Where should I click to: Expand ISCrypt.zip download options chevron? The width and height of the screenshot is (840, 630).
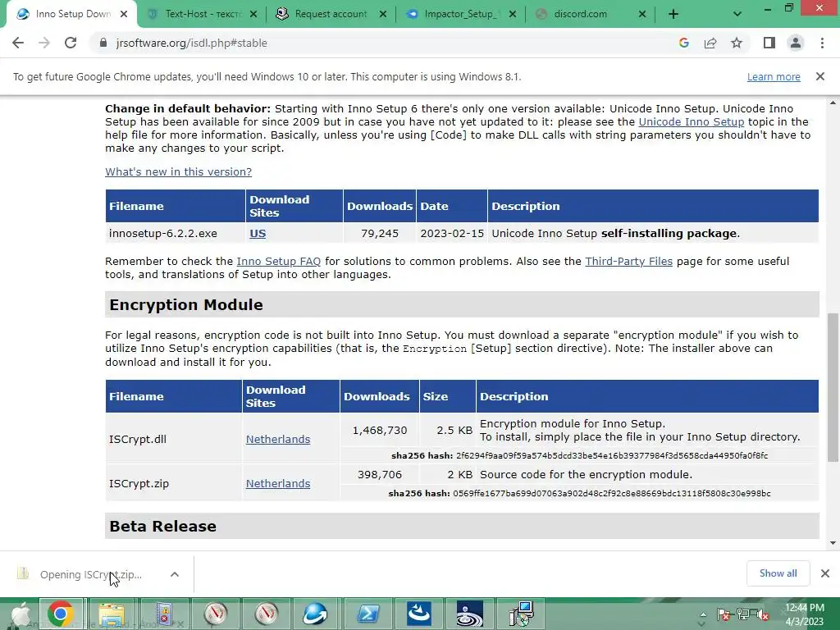coord(174,574)
